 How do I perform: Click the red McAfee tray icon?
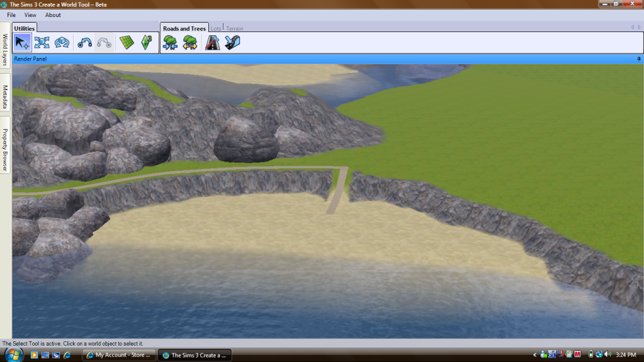(x=577, y=354)
